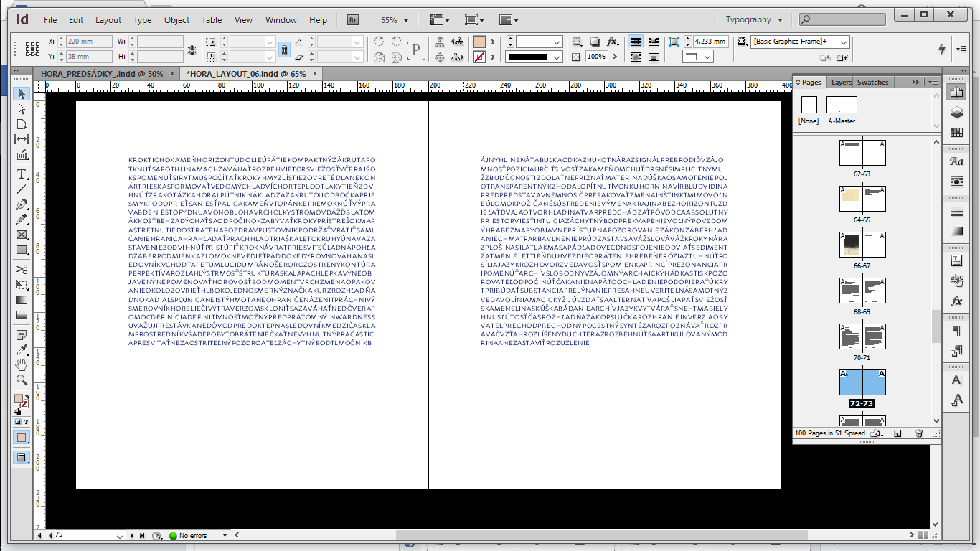Enable wrap around bounding box
This screenshot has width=980, height=551.
[653, 42]
